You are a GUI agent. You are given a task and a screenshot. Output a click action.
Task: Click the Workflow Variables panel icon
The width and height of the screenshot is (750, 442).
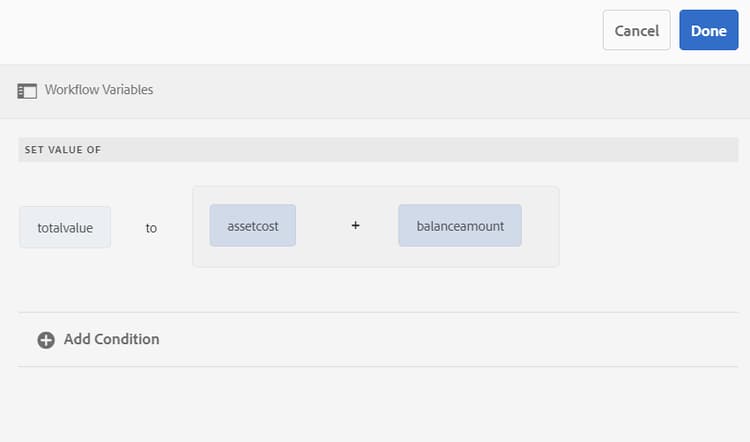[27, 90]
